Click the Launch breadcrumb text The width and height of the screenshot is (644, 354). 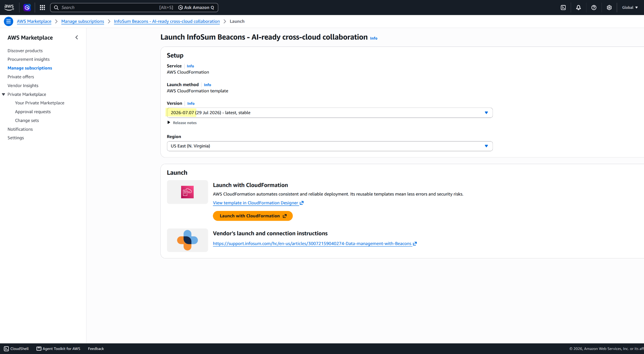[x=237, y=21]
